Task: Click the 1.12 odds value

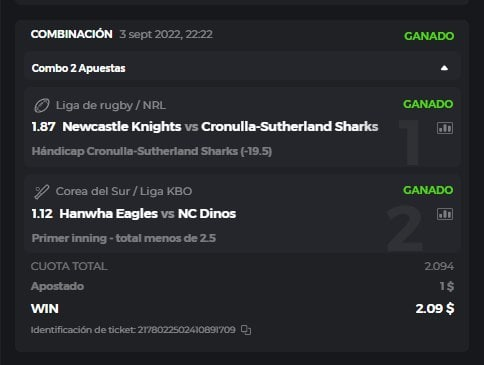Action: pos(42,214)
